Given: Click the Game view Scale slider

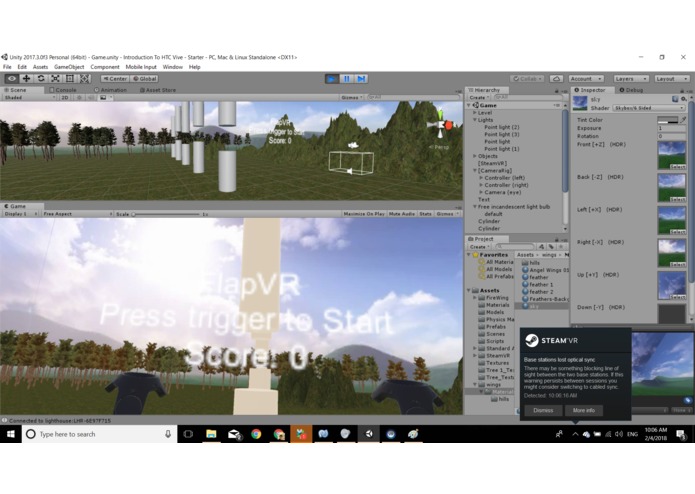Looking at the screenshot, I should tap(166, 214).
